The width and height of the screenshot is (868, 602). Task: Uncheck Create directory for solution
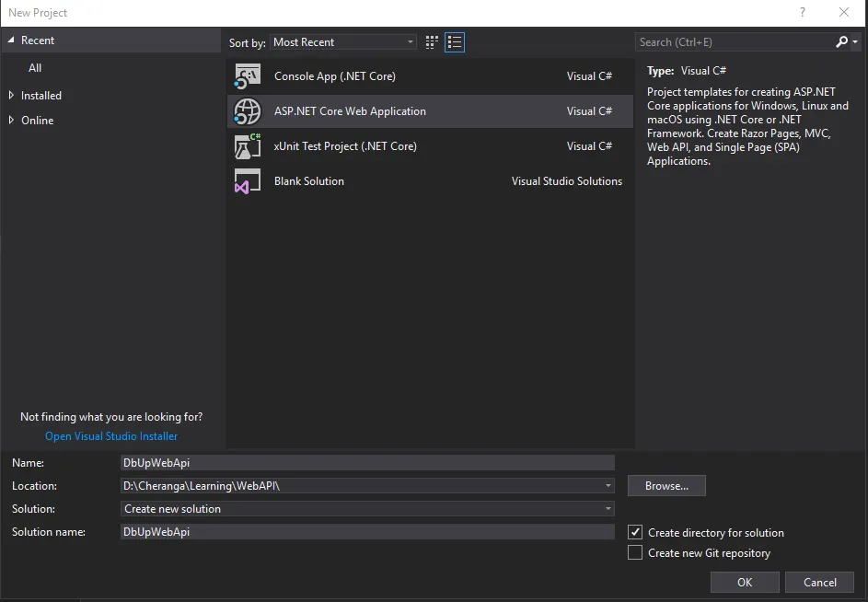(634, 532)
